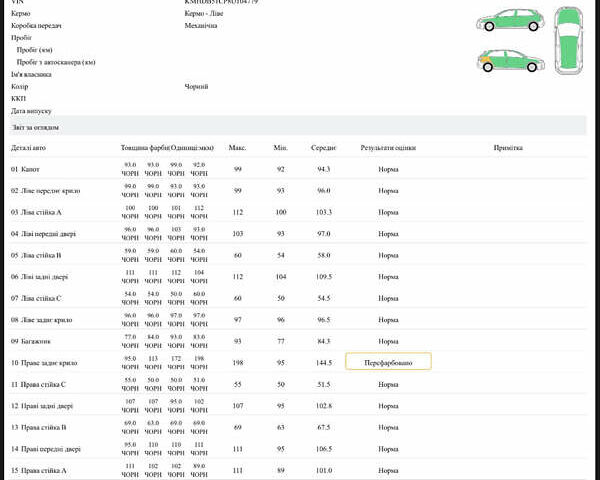The image size is (600, 480).
Task: Click the Примітка column header
Action: (508, 148)
